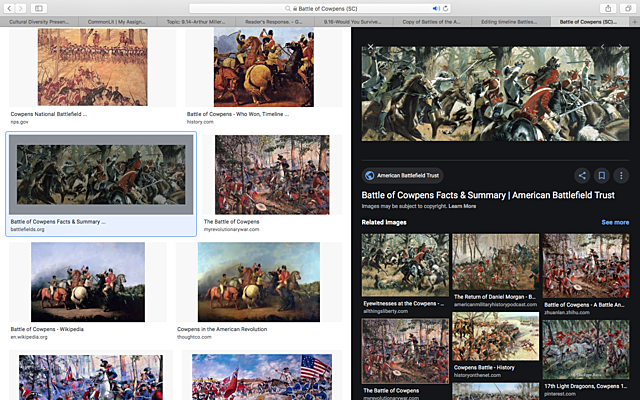Show all tabs overview button
Screen dimensions: 640x400
coord(628,8)
